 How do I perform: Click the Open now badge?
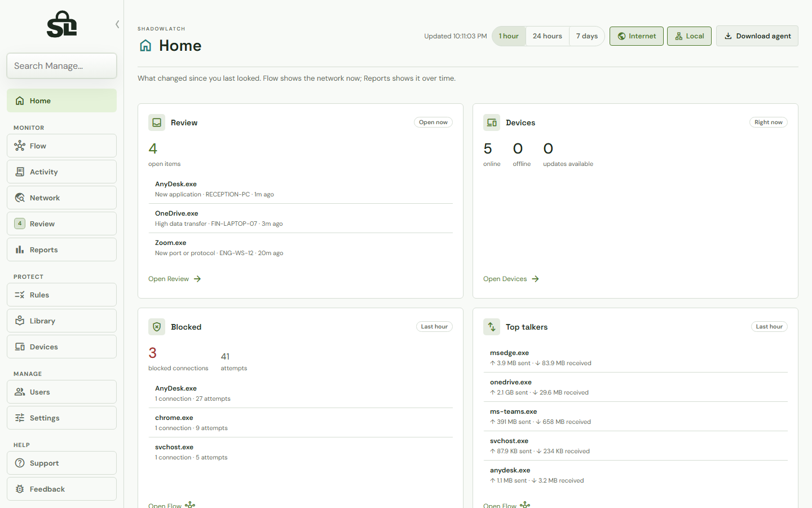433,122
